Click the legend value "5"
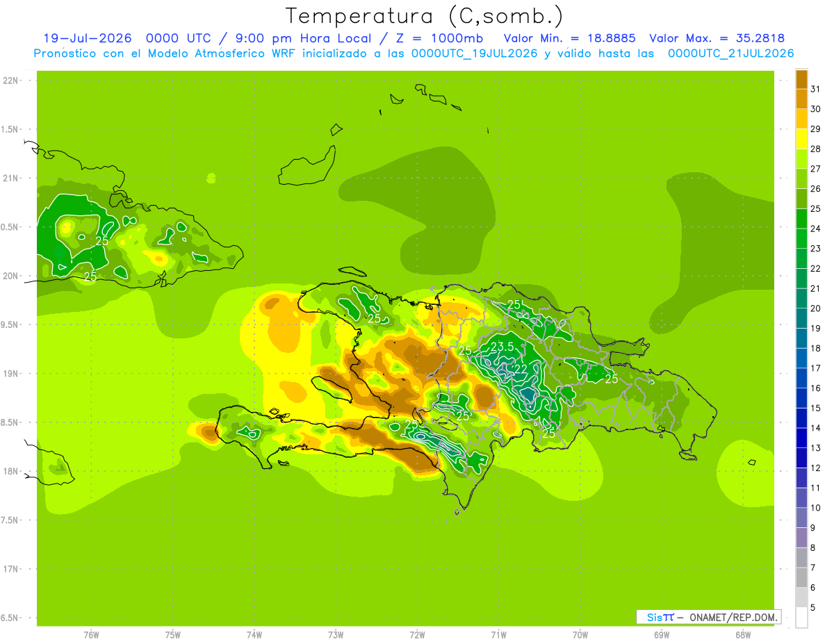 [813, 608]
